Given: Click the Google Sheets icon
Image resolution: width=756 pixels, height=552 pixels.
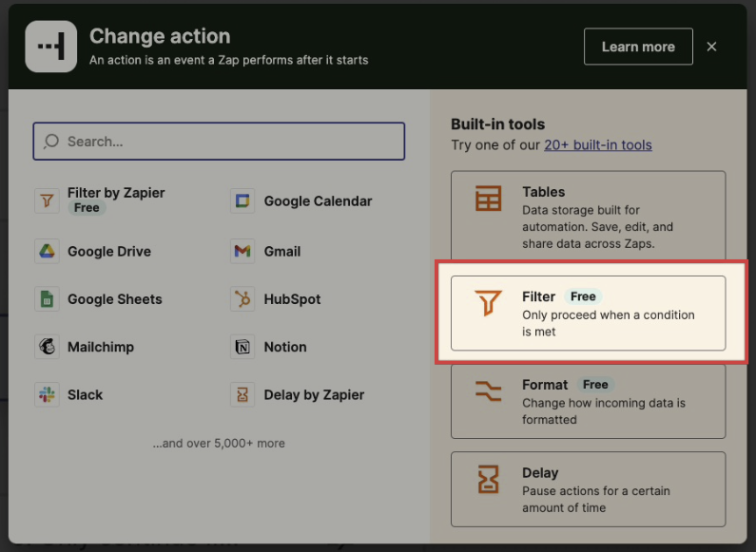Looking at the screenshot, I should [x=47, y=299].
